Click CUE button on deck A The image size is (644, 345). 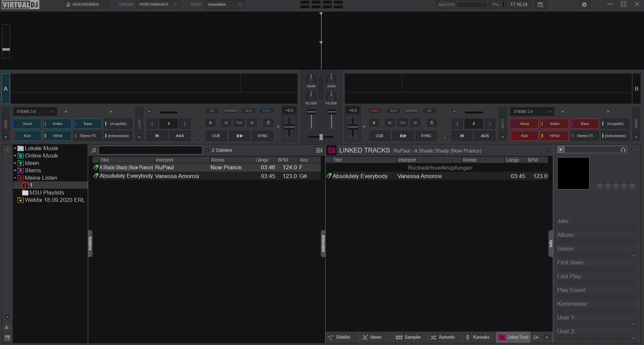216,136
